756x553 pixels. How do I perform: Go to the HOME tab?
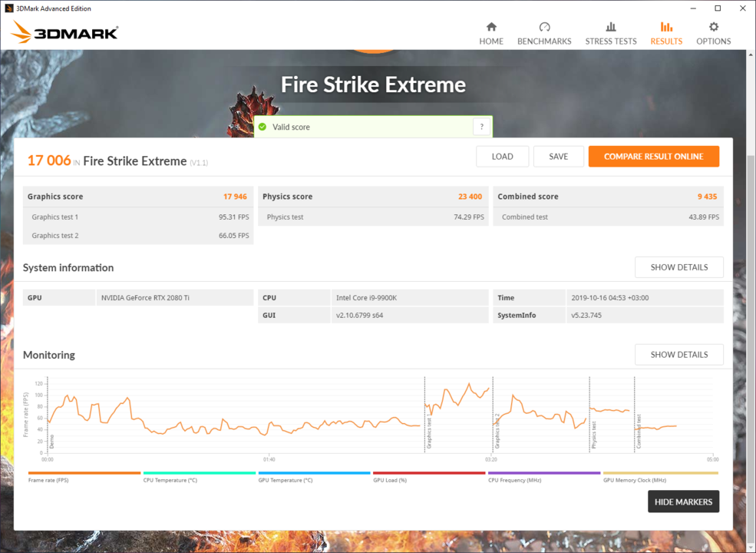tap(490, 34)
